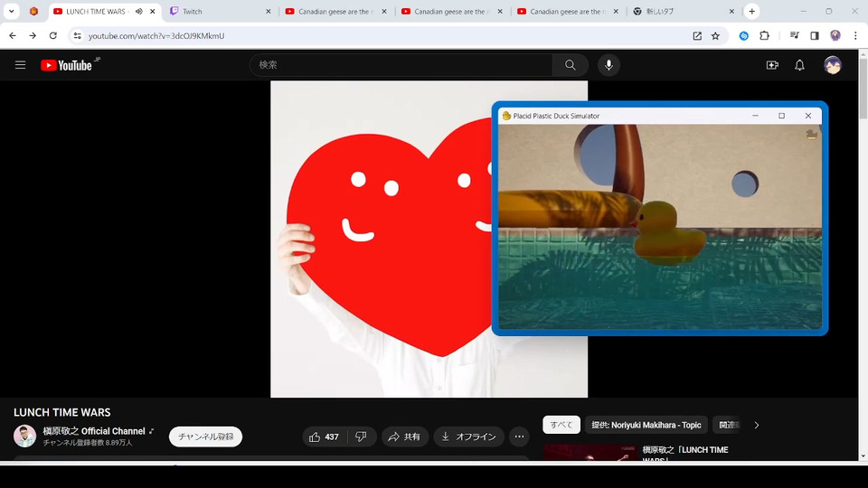The width and height of the screenshot is (868, 488).
Task: Open a new browser tab
Action: 751,11
